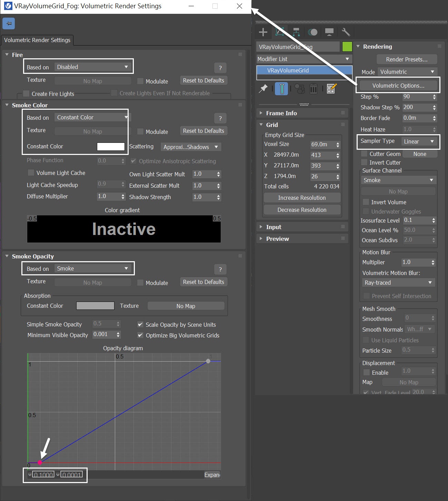Click Cutter Geom None button

pos(420,154)
